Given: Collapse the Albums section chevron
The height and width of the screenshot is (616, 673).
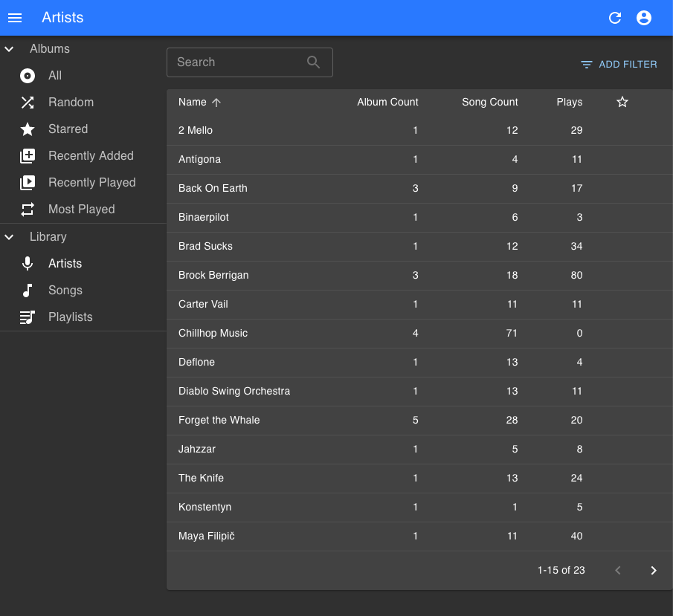Looking at the screenshot, I should pos(9,49).
